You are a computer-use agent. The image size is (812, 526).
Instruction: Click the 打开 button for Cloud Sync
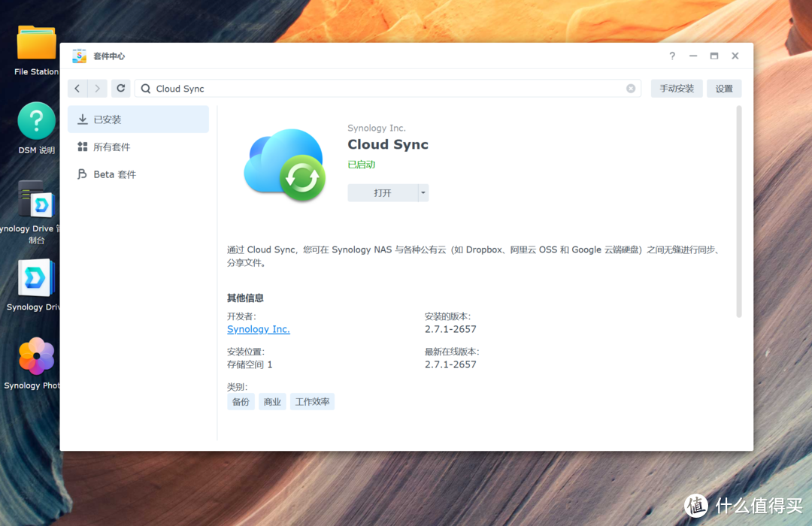click(383, 193)
